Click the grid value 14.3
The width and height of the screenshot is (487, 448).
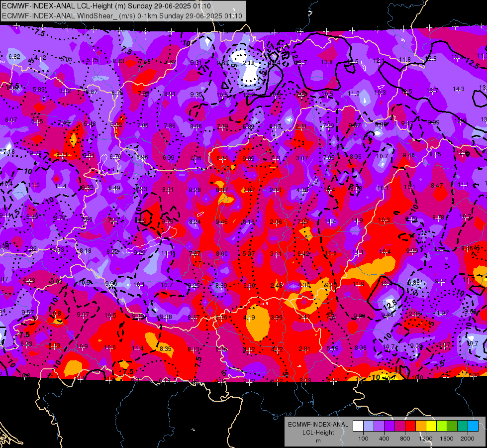click(459, 89)
